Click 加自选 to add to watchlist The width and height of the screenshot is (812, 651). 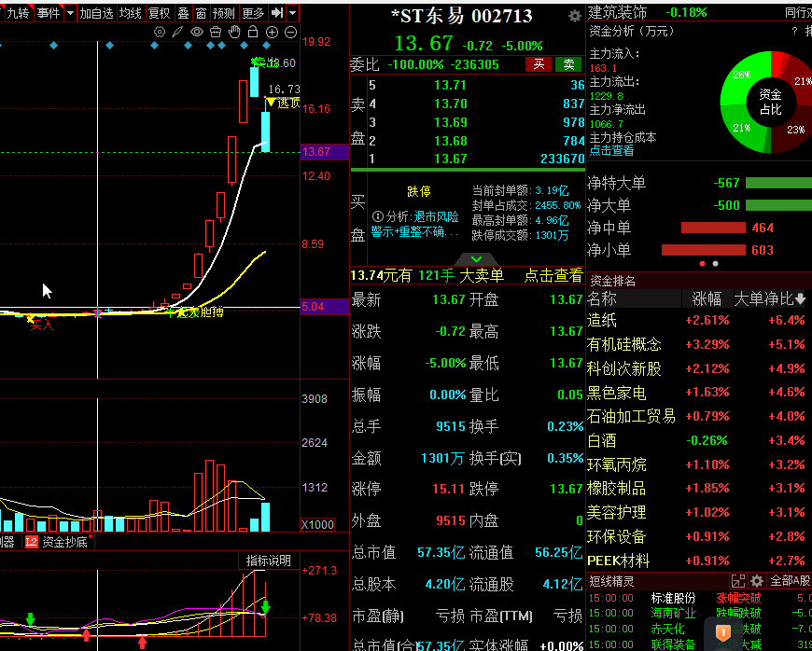96,13
